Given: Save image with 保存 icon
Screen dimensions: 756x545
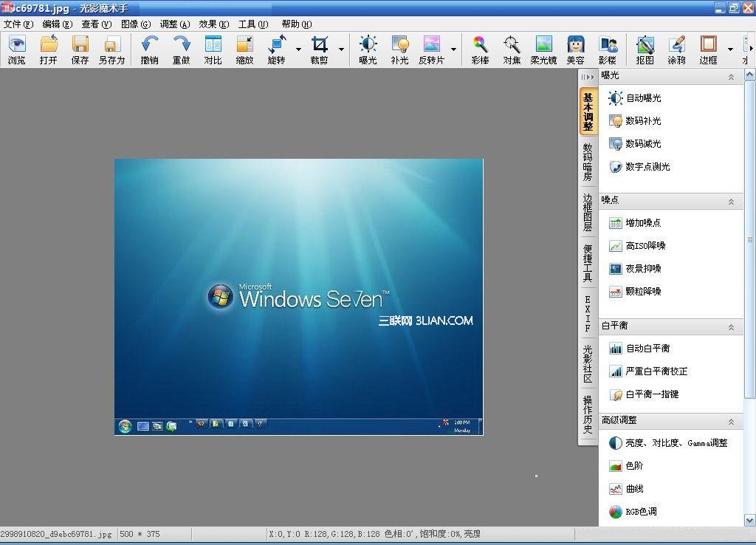Looking at the screenshot, I should tap(80, 49).
